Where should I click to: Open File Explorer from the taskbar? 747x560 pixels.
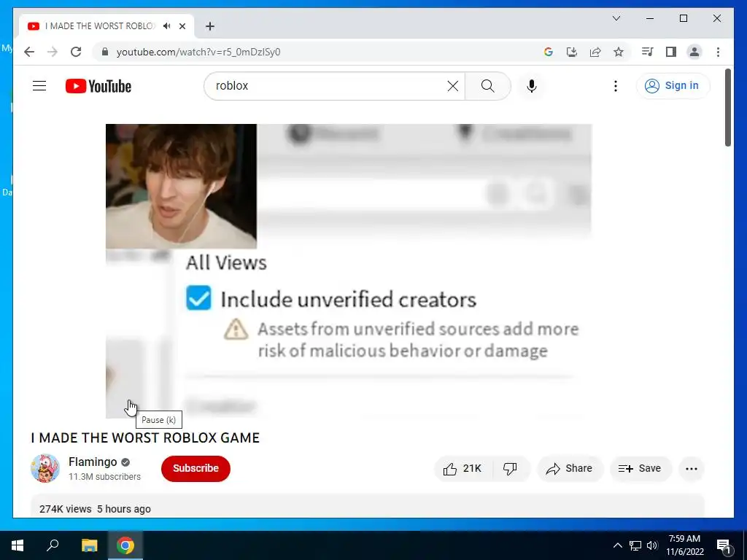[x=89, y=545]
